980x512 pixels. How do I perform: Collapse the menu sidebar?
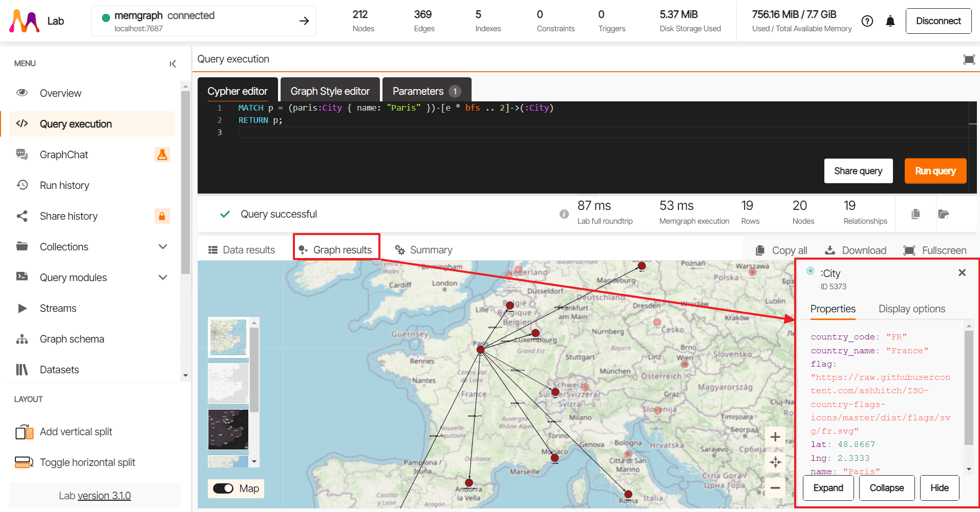173,63
